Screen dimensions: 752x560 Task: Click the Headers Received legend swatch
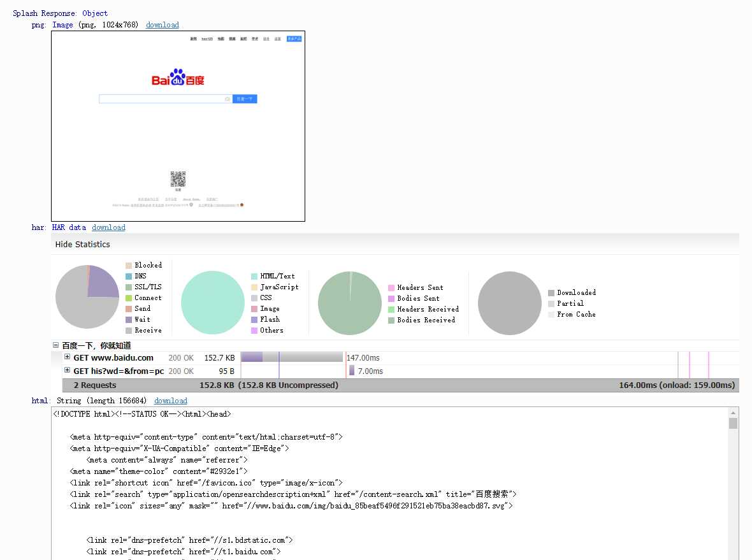pos(391,309)
